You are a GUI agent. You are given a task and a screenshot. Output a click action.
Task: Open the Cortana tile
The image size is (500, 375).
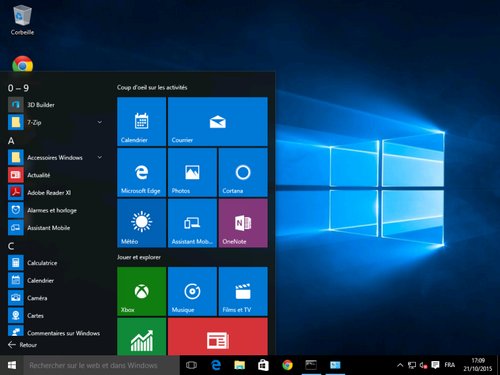point(243,172)
